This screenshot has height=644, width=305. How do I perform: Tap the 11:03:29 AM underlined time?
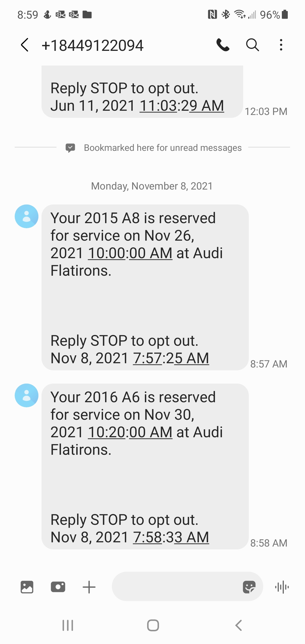tap(182, 106)
